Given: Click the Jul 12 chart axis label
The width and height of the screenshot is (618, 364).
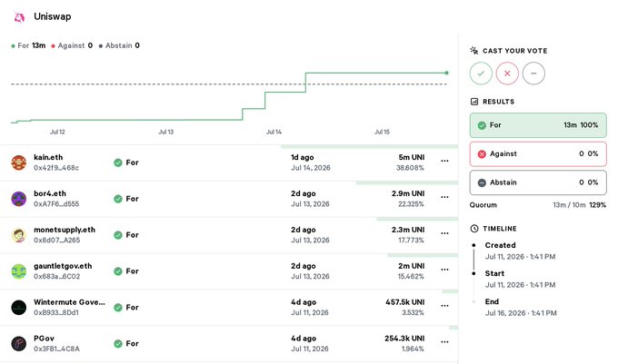Looking at the screenshot, I should click(57, 132).
